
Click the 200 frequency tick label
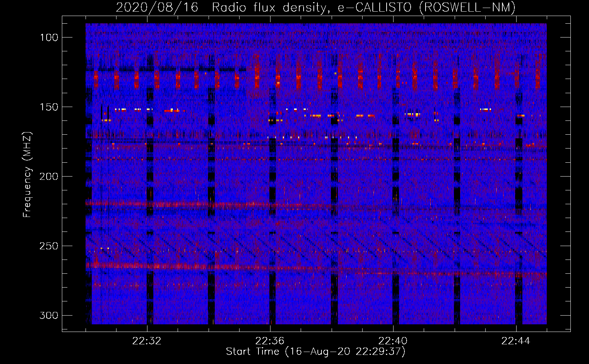tap(48, 177)
